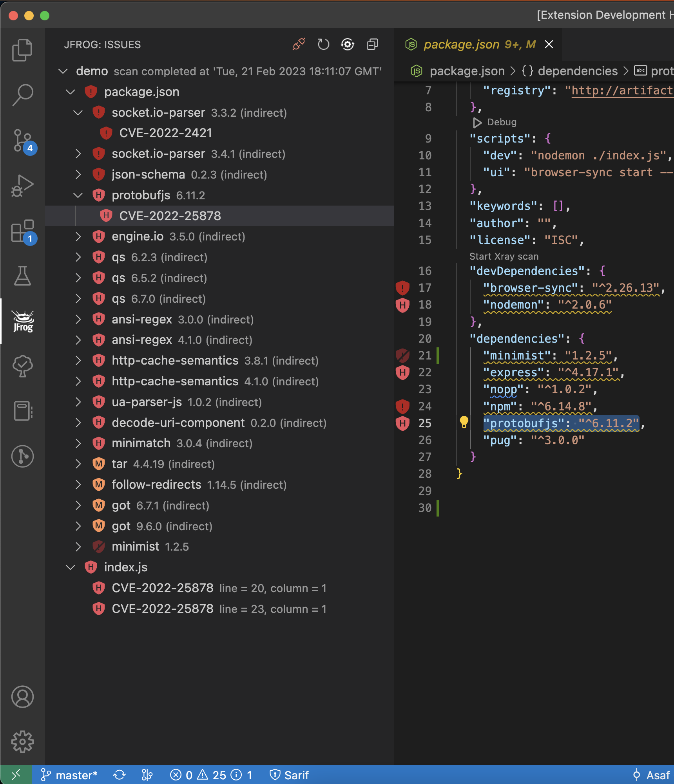Open Run and Debug view
This screenshot has height=784, width=674.
22,186
